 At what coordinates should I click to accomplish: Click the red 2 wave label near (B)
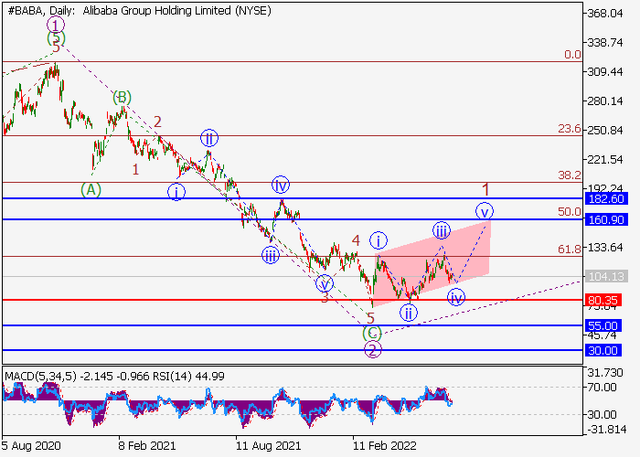[x=158, y=122]
